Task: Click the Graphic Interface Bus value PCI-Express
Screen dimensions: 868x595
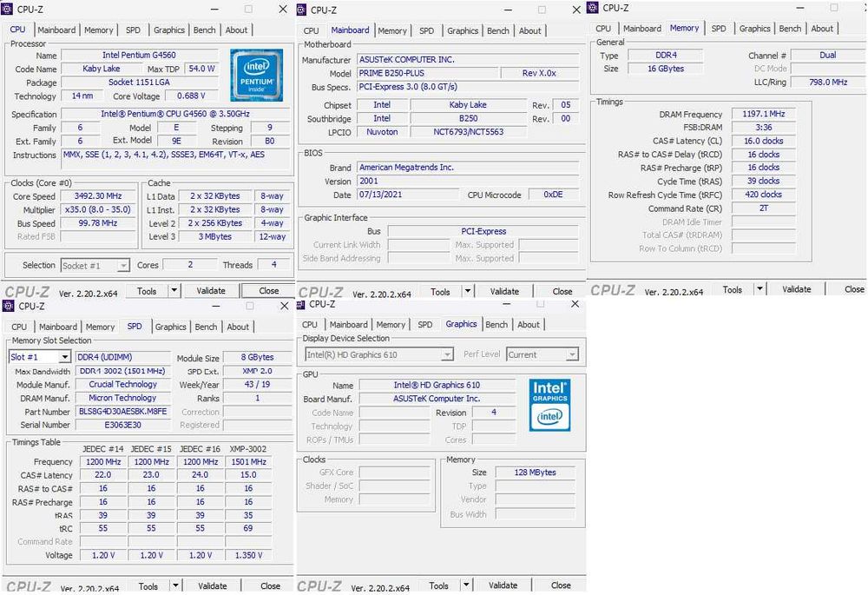Action: click(483, 231)
